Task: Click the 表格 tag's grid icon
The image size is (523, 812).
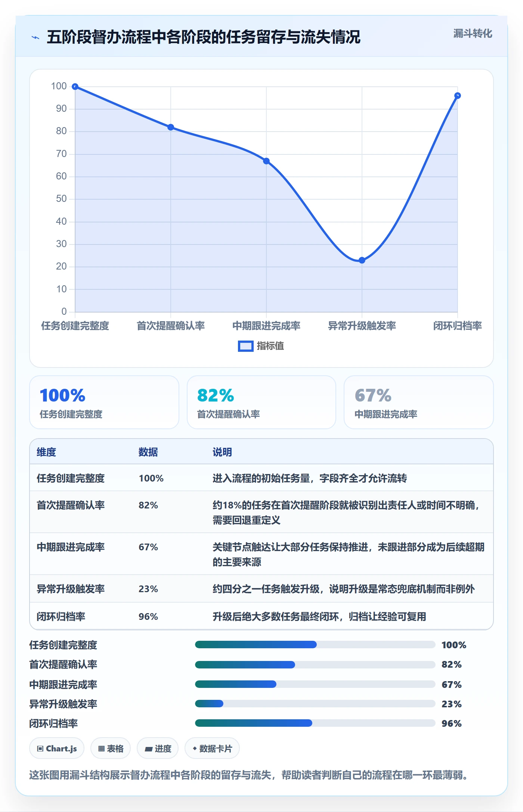Action: [101, 748]
